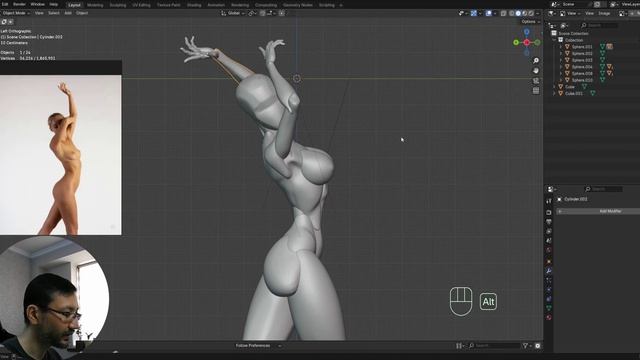Open the Object Data properties tab

[549, 308]
